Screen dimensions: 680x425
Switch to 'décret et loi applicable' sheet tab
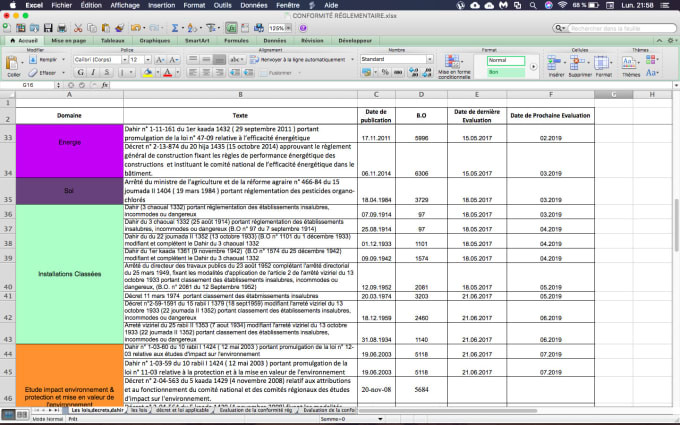click(182, 410)
